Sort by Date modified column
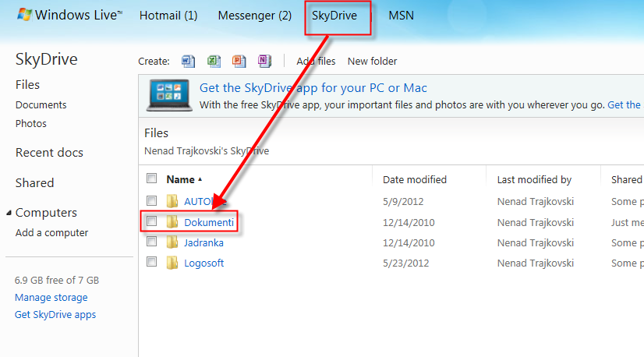The width and height of the screenshot is (644, 357). (415, 179)
